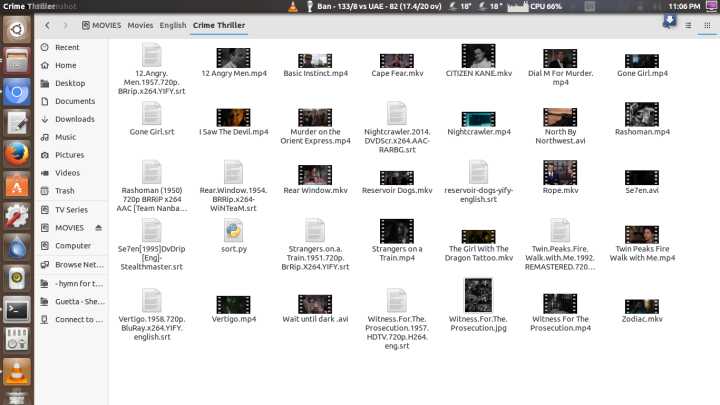Open MOVIES root in the path bar

[x=101, y=25]
